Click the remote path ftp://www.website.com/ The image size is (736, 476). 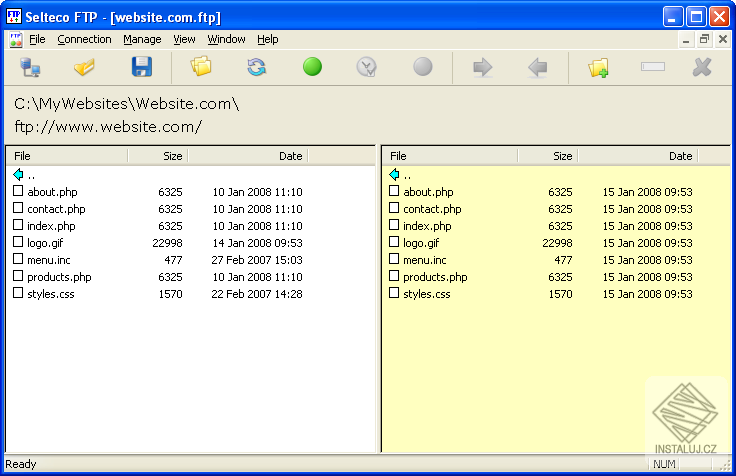108,127
